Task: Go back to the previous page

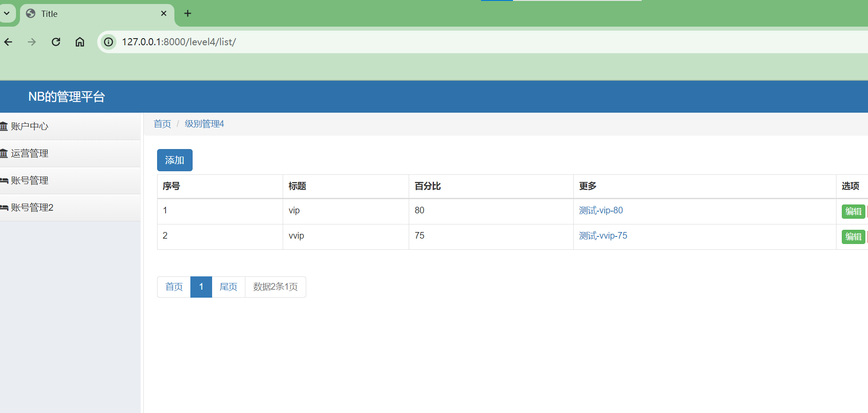Action: click(8, 42)
